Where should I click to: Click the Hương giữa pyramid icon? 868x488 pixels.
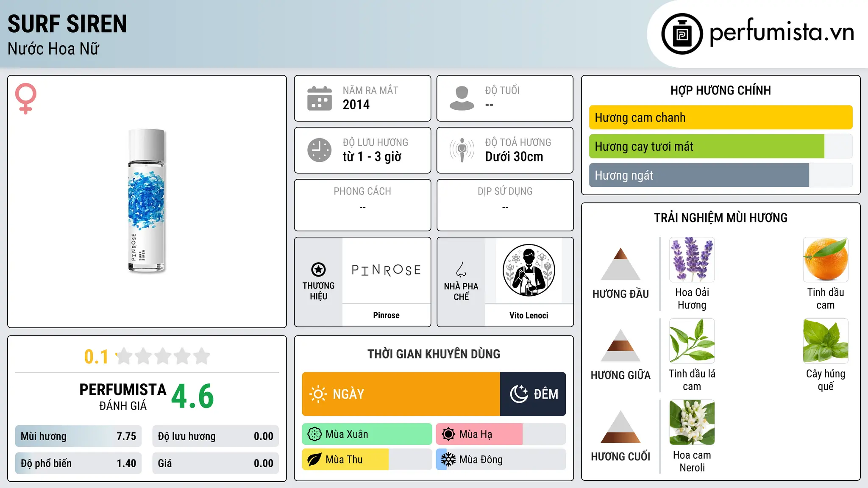[x=620, y=345]
